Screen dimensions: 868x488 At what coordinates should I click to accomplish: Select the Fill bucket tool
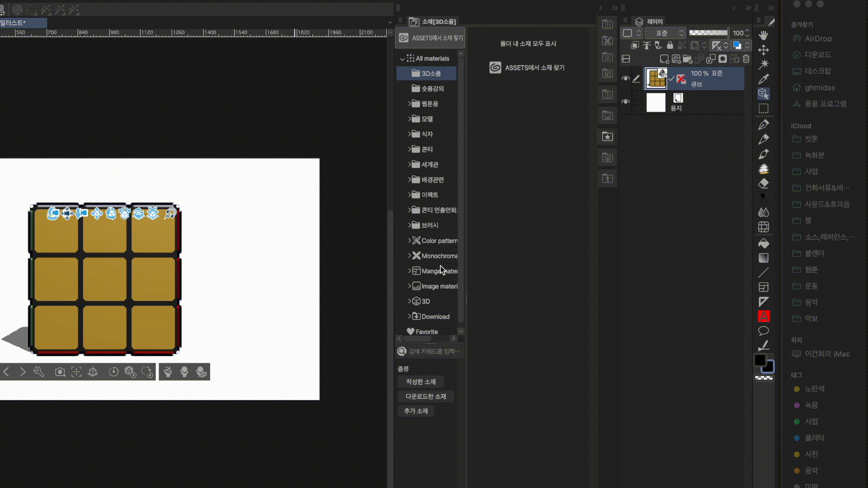764,244
